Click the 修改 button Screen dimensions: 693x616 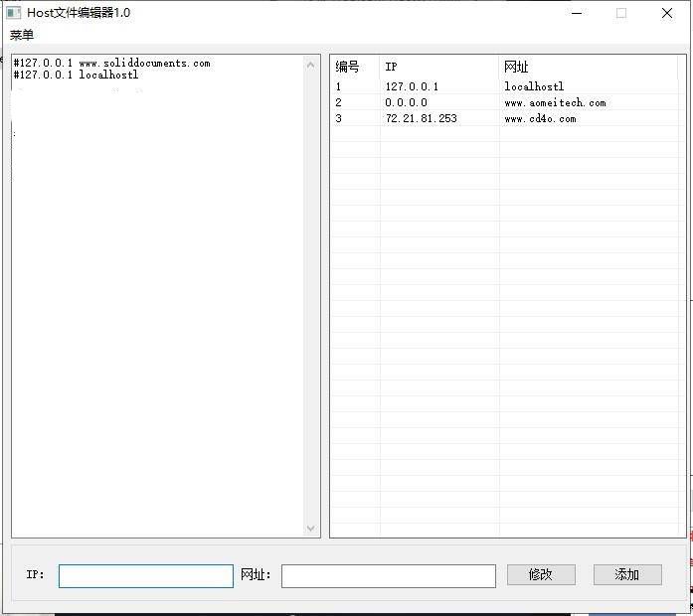click(541, 574)
